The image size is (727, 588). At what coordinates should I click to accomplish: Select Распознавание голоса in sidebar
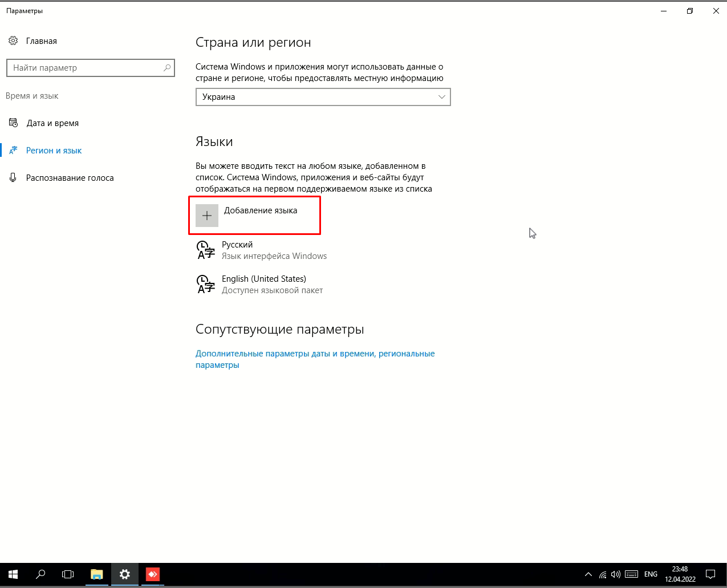tap(70, 178)
